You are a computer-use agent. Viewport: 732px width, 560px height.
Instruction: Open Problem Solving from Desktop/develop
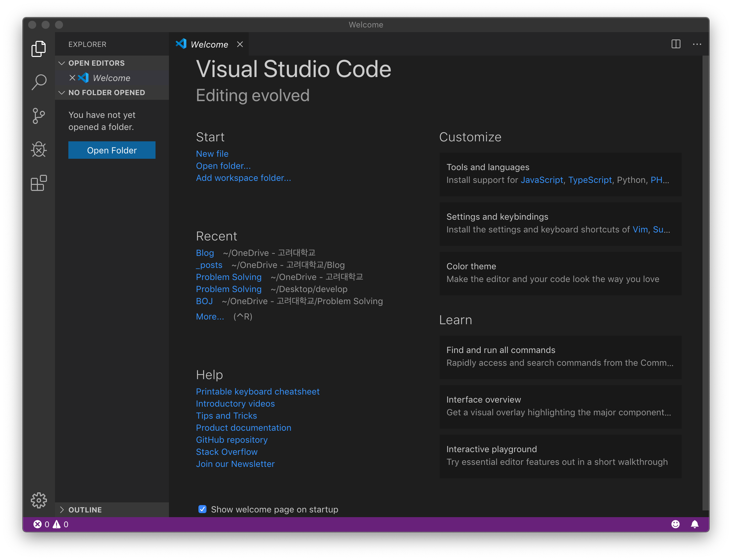[x=229, y=289]
